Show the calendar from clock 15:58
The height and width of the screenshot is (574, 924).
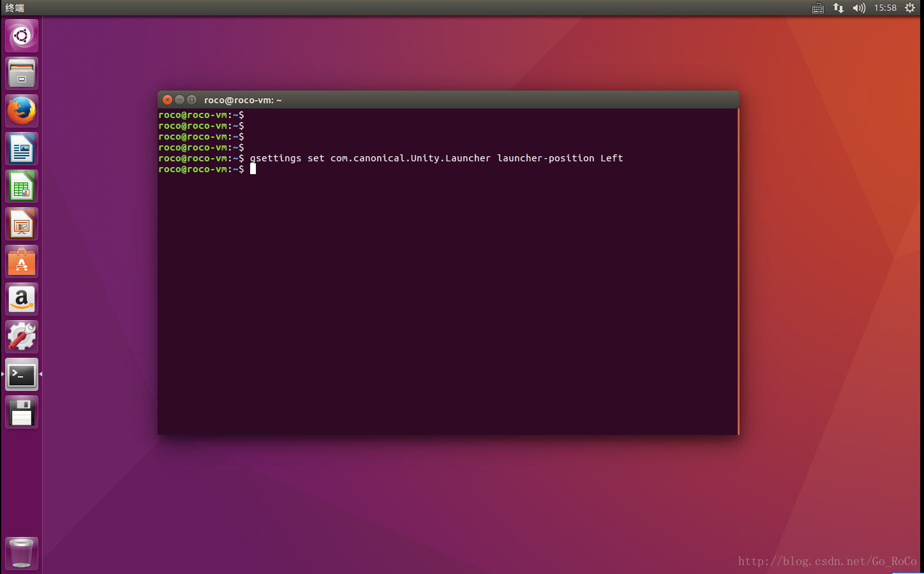click(x=885, y=8)
